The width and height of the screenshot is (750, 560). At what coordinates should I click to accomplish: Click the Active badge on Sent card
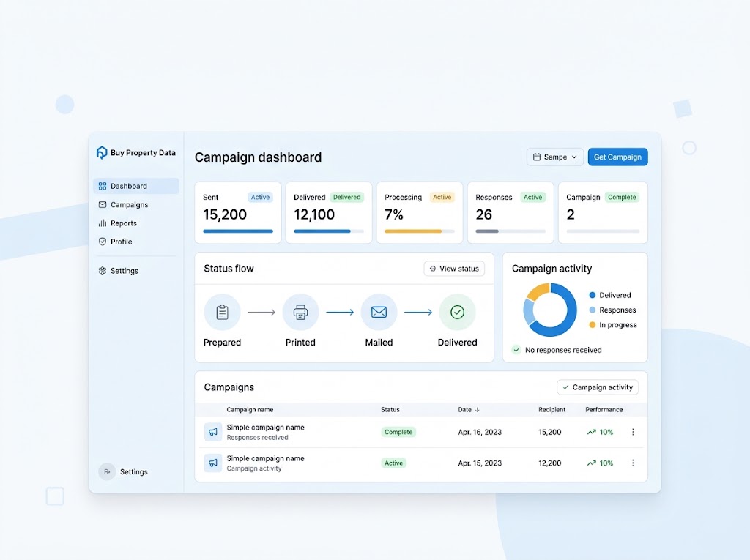[x=260, y=197]
